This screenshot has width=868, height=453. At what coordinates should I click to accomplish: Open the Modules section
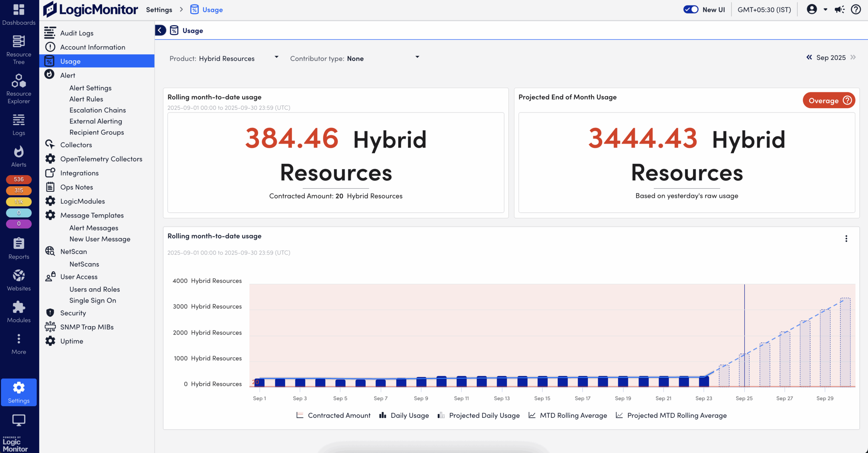click(x=19, y=310)
